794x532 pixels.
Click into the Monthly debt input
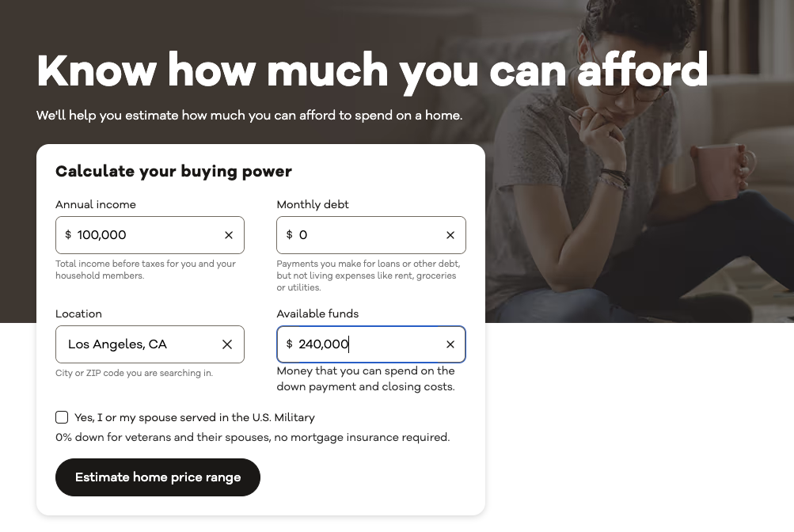364,235
